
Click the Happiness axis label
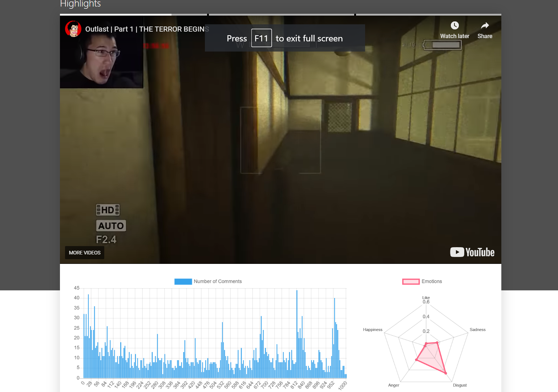[x=372, y=330]
